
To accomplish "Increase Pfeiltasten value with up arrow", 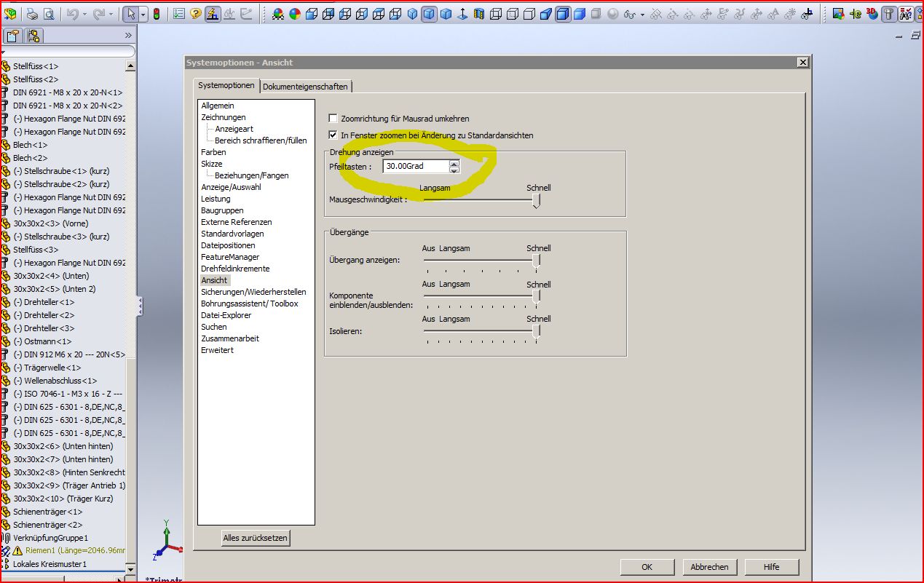I will pos(454,163).
